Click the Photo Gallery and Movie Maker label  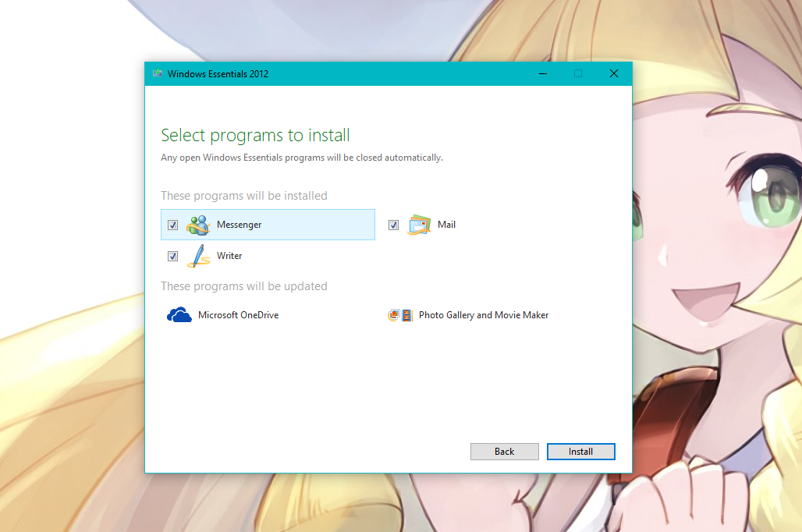[x=484, y=315]
